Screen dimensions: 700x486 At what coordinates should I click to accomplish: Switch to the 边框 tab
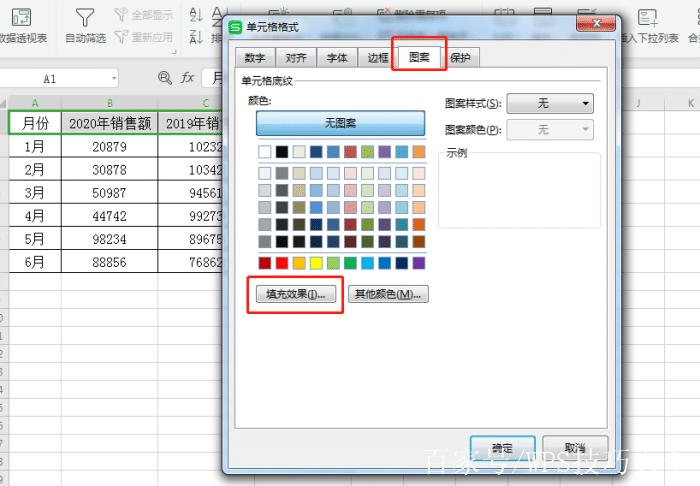(378, 58)
